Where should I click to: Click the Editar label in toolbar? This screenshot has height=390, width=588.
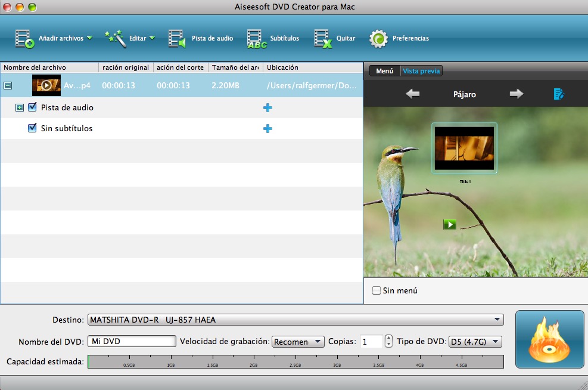pos(138,38)
